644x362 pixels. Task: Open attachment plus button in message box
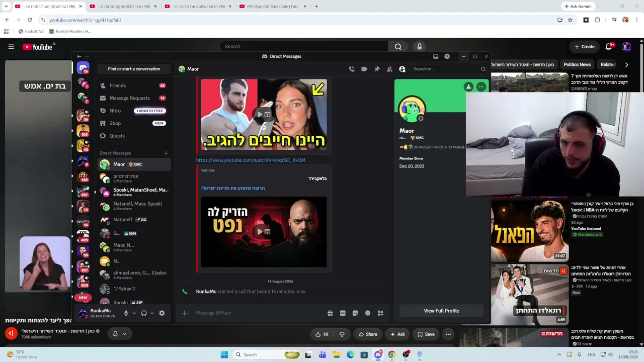(x=185, y=313)
